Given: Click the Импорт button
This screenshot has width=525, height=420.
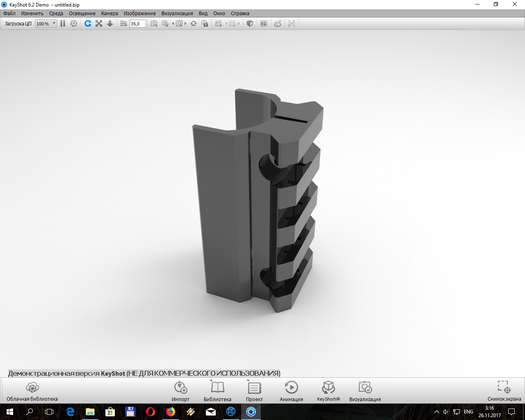Looking at the screenshot, I should point(180,391).
